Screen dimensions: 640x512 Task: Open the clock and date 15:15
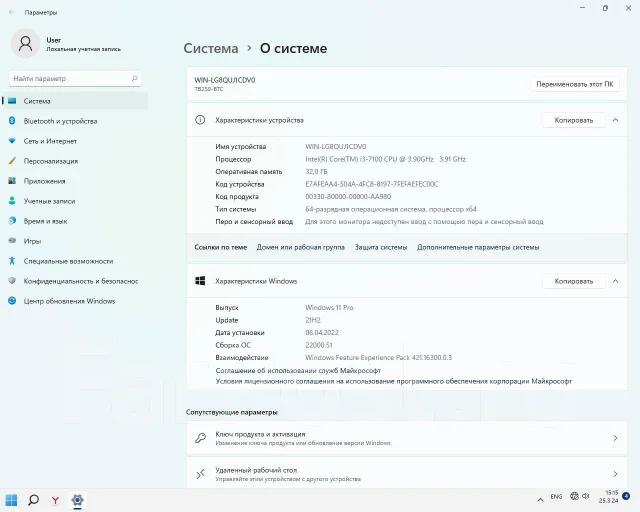click(x=608, y=496)
